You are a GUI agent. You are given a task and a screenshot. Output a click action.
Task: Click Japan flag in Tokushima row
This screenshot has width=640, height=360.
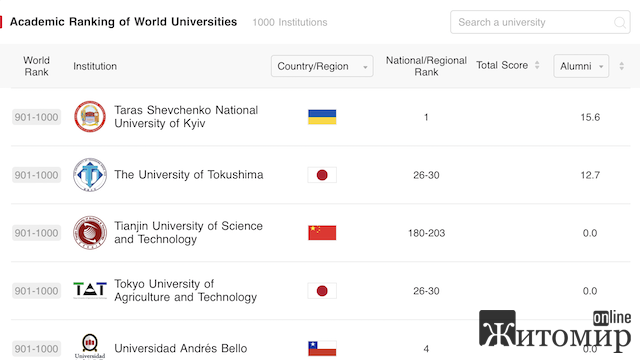click(322, 175)
